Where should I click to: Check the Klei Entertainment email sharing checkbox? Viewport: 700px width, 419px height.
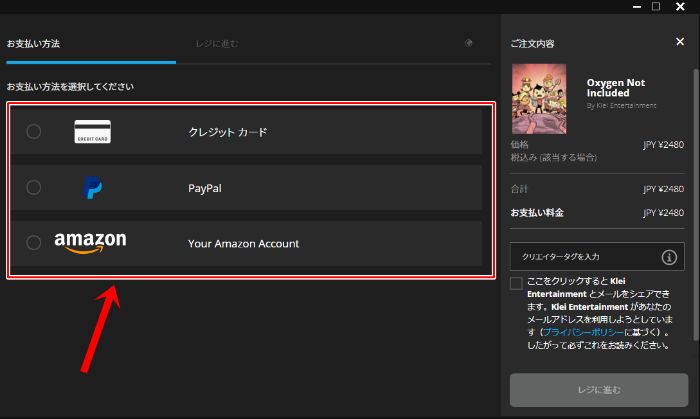516,283
